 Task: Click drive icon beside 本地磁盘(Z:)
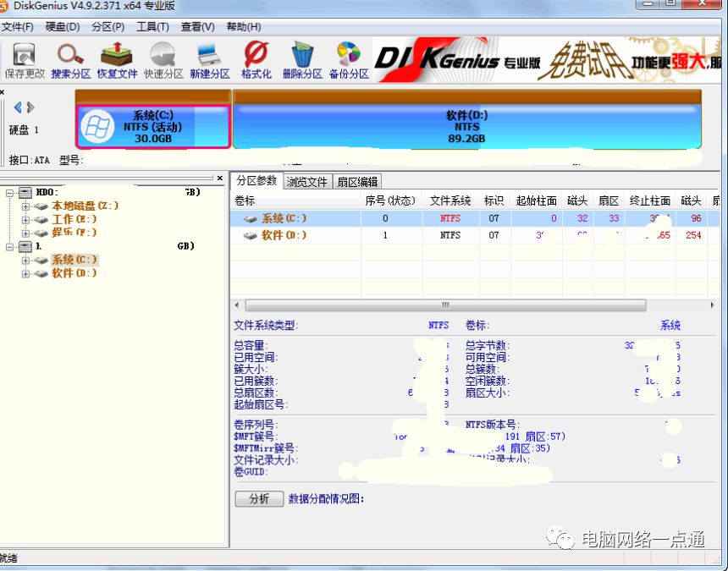point(41,206)
